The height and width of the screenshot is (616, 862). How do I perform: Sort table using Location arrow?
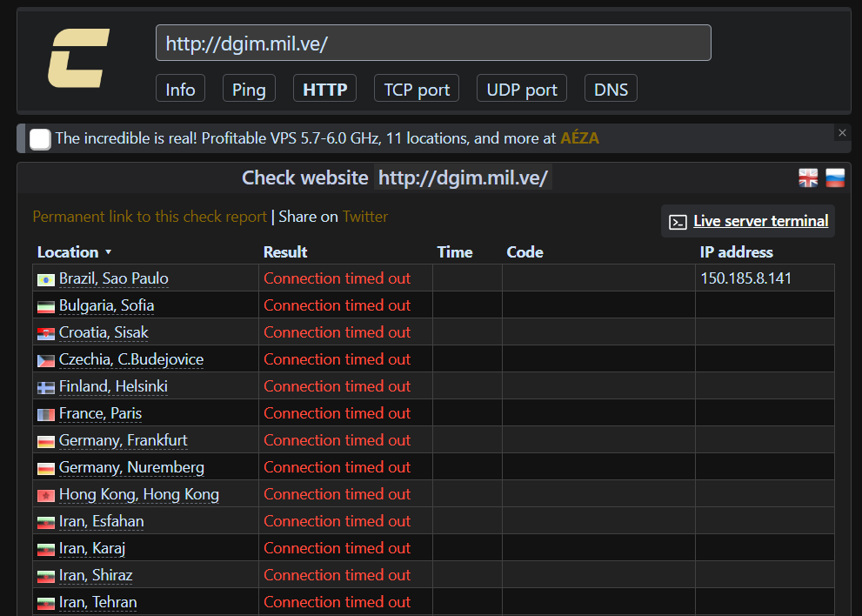(x=109, y=252)
